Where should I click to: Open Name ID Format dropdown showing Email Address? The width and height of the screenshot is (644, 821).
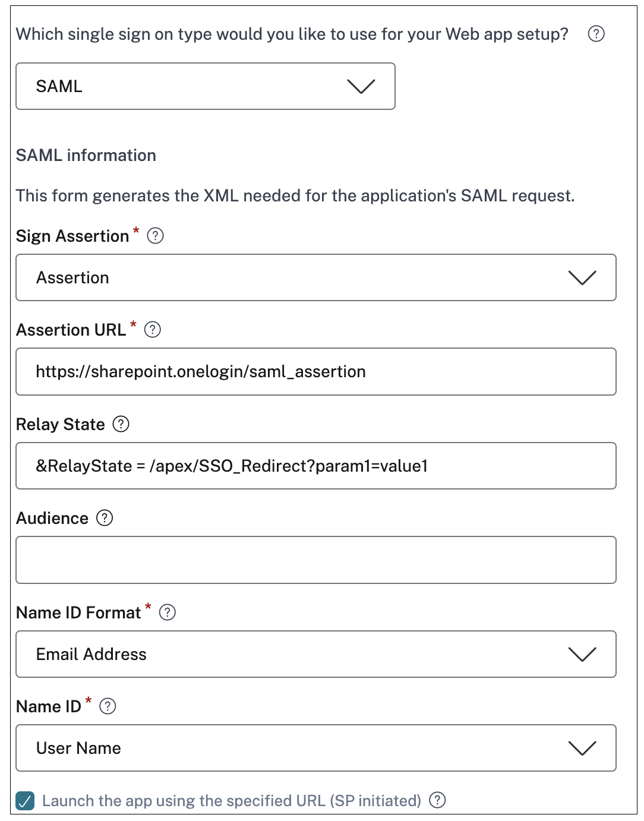pyautogui.click(x=316, y=654)
